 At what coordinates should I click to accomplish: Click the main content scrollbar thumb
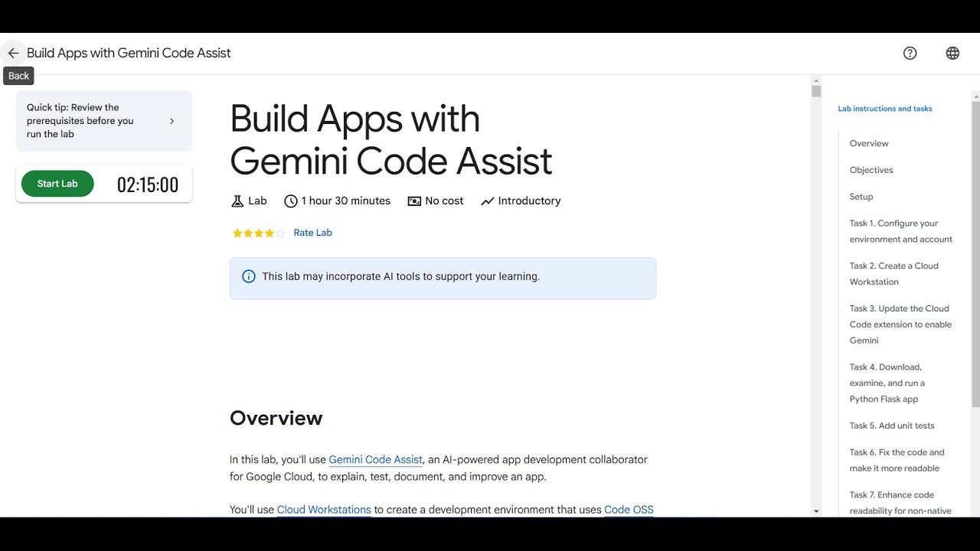(816, 92)
